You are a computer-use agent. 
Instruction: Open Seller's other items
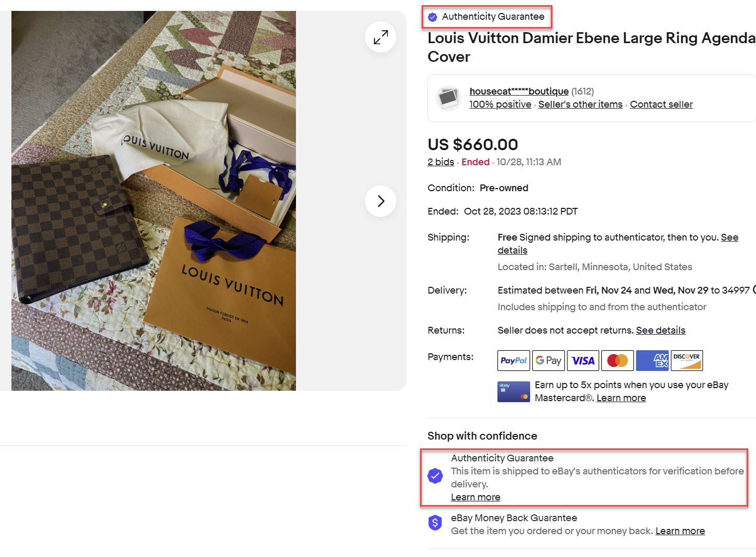coord(580,104)
